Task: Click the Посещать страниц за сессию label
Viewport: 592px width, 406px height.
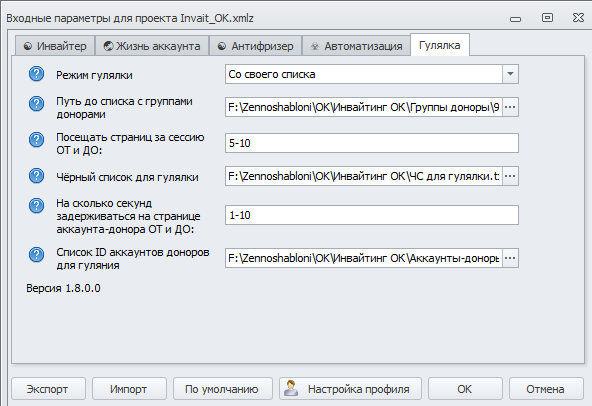Action: (x=130, y=144)
